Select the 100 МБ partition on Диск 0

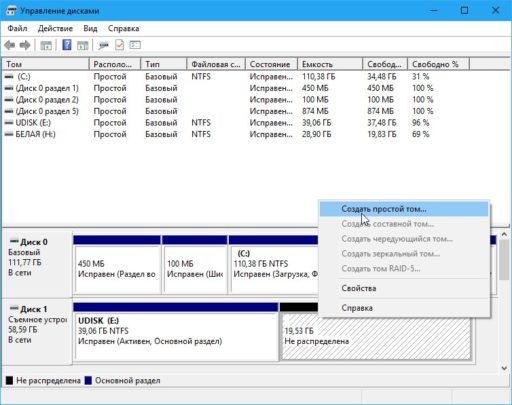click(195, 264)
